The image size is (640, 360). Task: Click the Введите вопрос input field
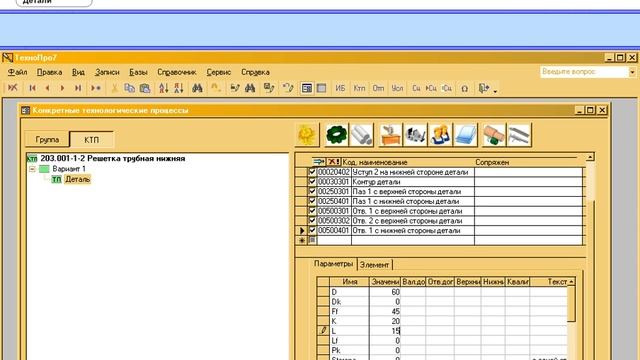point(584,72)
